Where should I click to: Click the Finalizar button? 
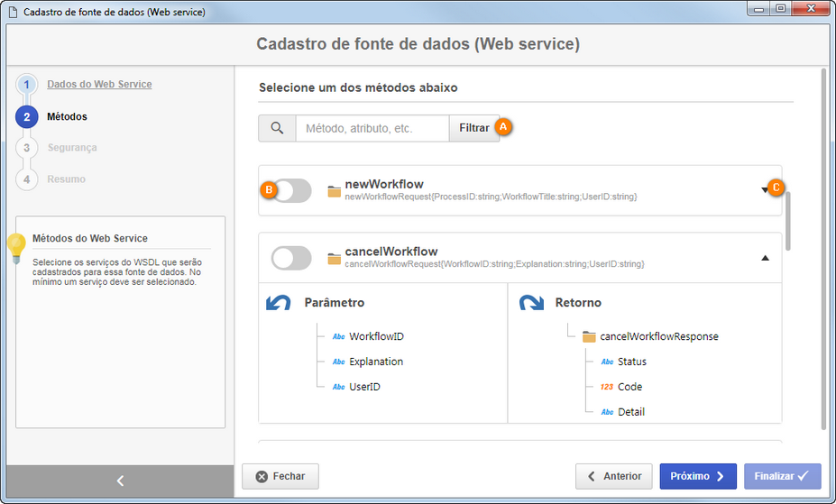pyautogui.click(x=782, y=476)
